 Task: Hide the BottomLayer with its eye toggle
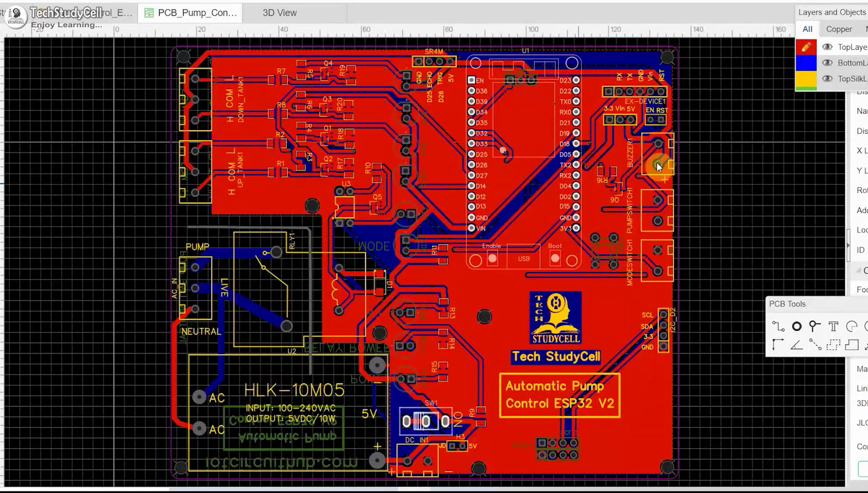tap(828, 63)
